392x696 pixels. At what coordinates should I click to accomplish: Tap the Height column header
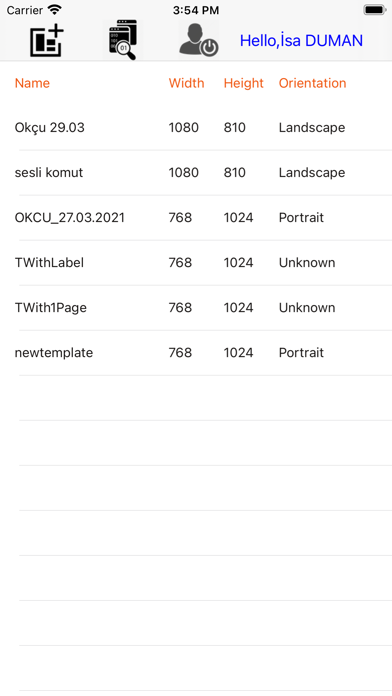coord(244,83)
